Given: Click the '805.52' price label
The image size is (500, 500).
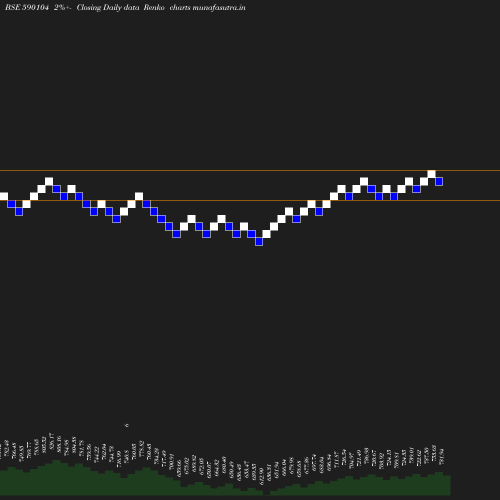Looking at the screenshot, I should pyautogui.click(x=44, y=445).
